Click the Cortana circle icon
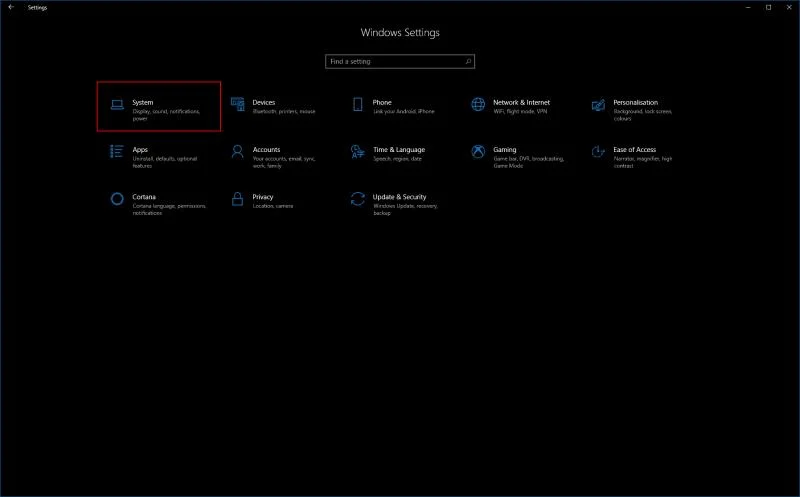 coord(117,199)
